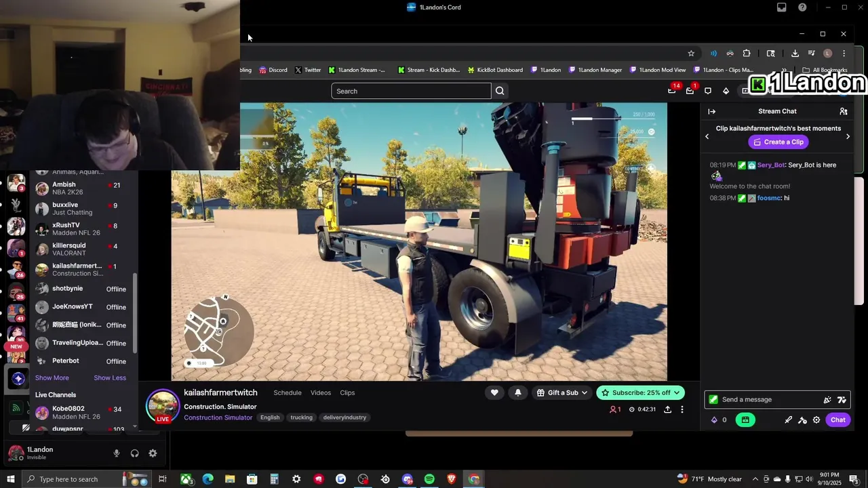Switch to the Schedule tab
The image size is (868, 488).
point(288,392)
